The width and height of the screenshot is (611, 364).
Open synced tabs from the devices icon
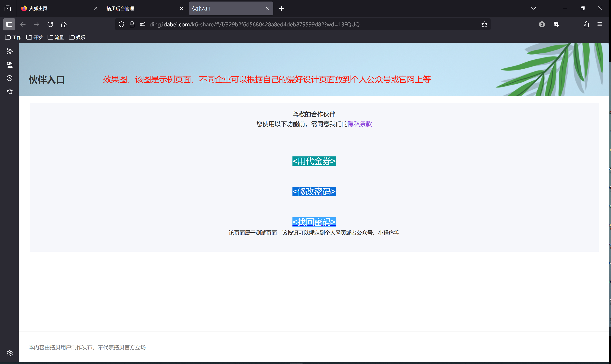[9, 64]
